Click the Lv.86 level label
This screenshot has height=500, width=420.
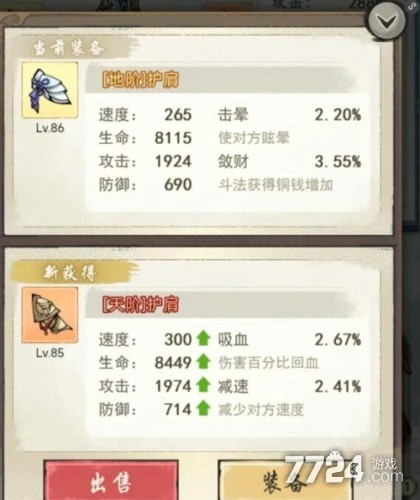click(x=50, y=128)
